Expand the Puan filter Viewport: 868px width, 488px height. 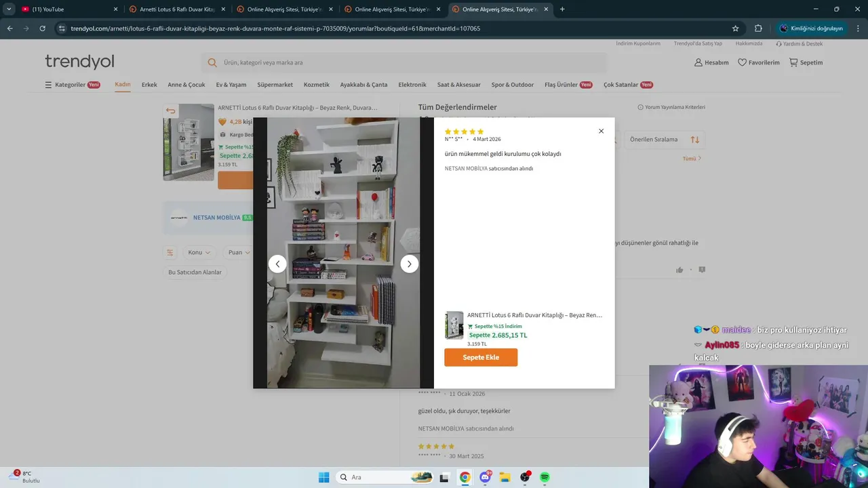(238, 252)
